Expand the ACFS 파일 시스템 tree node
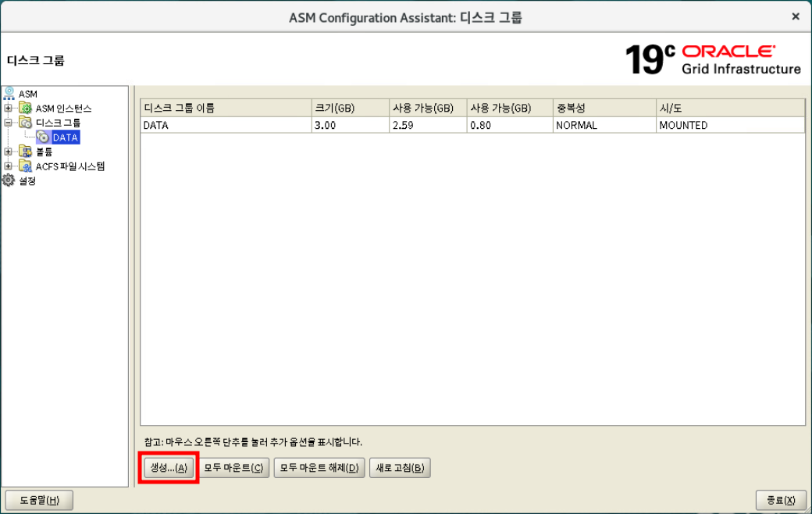The image size is (812, 514). (x=8, y=166)
